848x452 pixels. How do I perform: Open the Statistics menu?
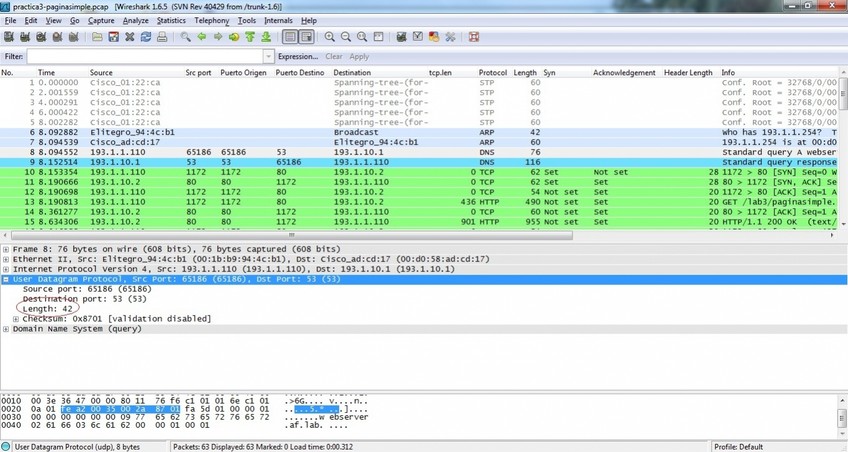pyautogui.click(x=171, y=20)
